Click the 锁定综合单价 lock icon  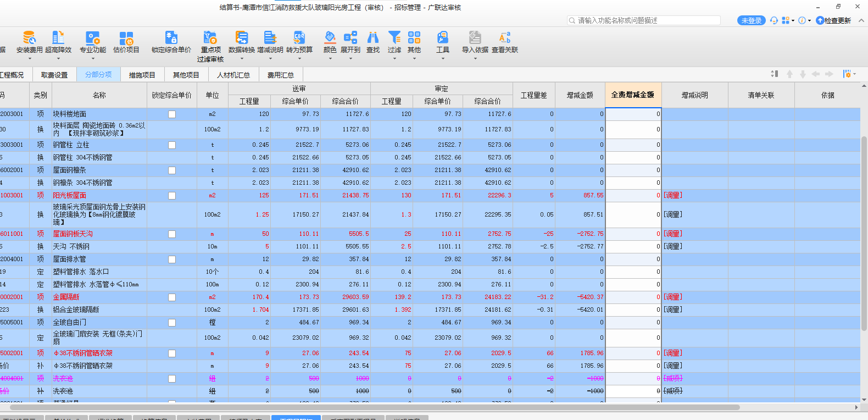pos(171,38)
